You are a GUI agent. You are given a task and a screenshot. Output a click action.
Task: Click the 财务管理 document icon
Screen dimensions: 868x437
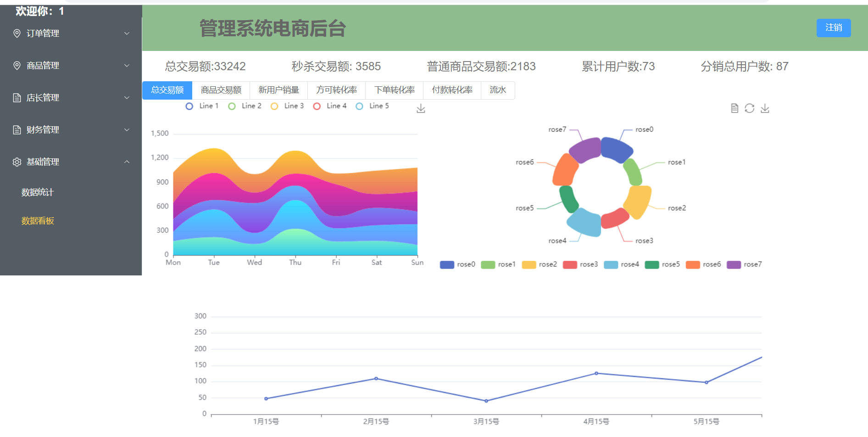pos(17,130)
